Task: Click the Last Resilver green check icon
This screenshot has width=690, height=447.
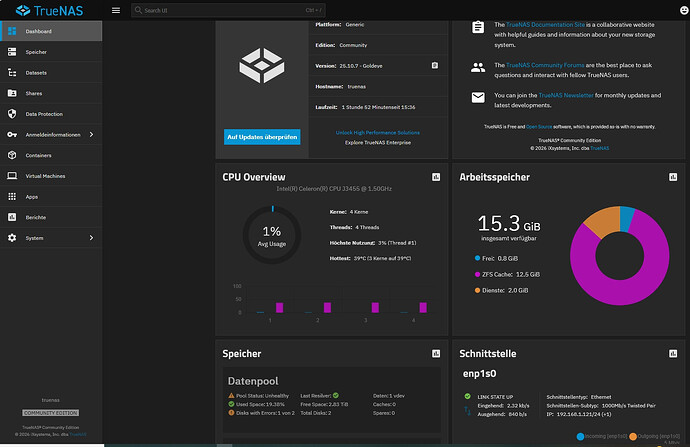Action: tap(336, 396)
